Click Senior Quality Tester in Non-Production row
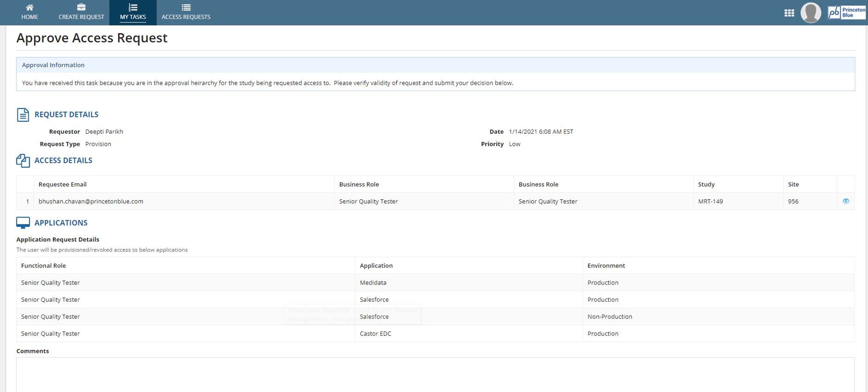 (50, 316)
